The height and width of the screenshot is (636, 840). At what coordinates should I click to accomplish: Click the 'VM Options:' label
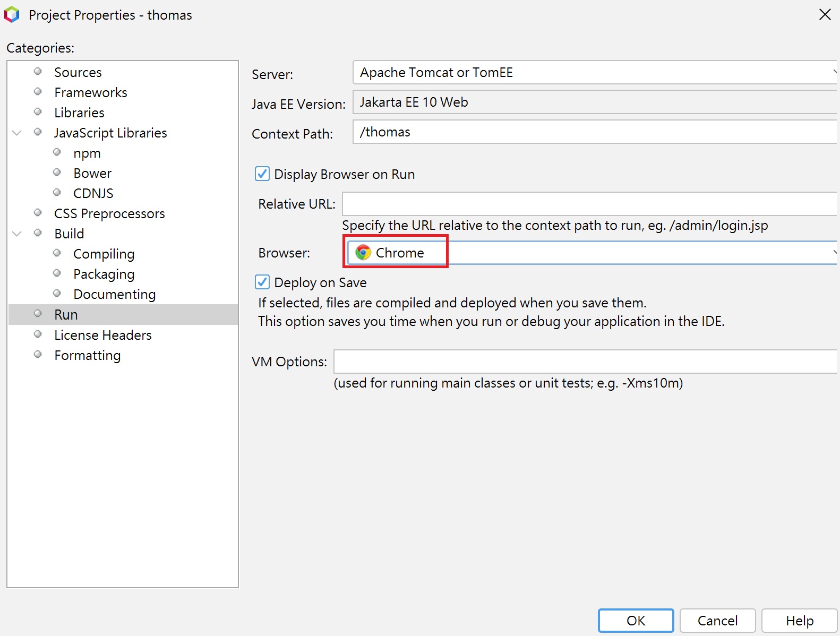[289, 362]
